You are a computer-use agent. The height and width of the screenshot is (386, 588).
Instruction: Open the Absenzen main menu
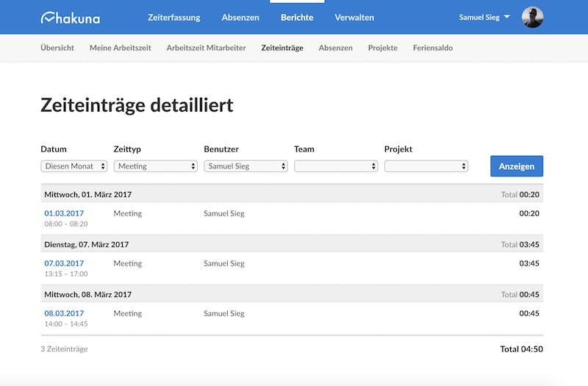pos(240,18)
